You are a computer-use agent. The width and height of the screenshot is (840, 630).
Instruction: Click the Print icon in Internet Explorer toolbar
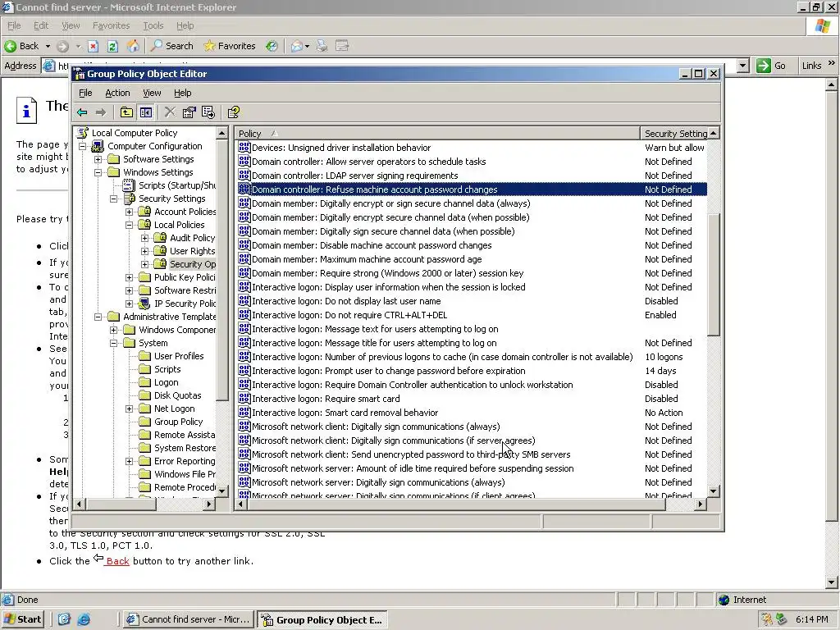322,46
